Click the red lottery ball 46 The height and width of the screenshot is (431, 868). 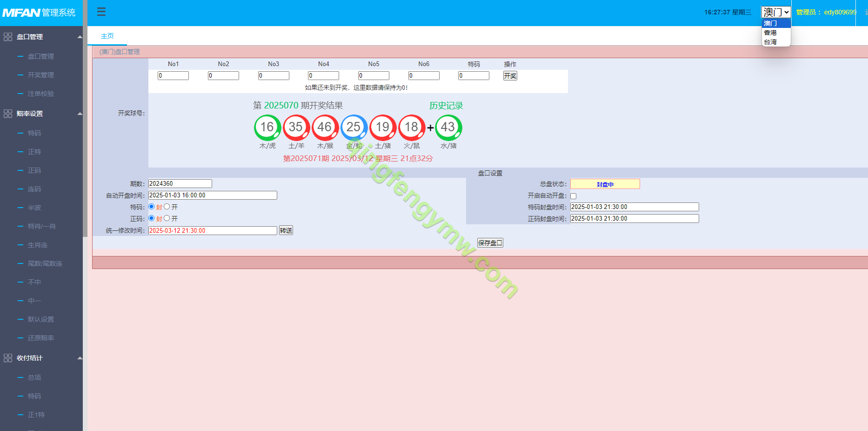(325, 127)
